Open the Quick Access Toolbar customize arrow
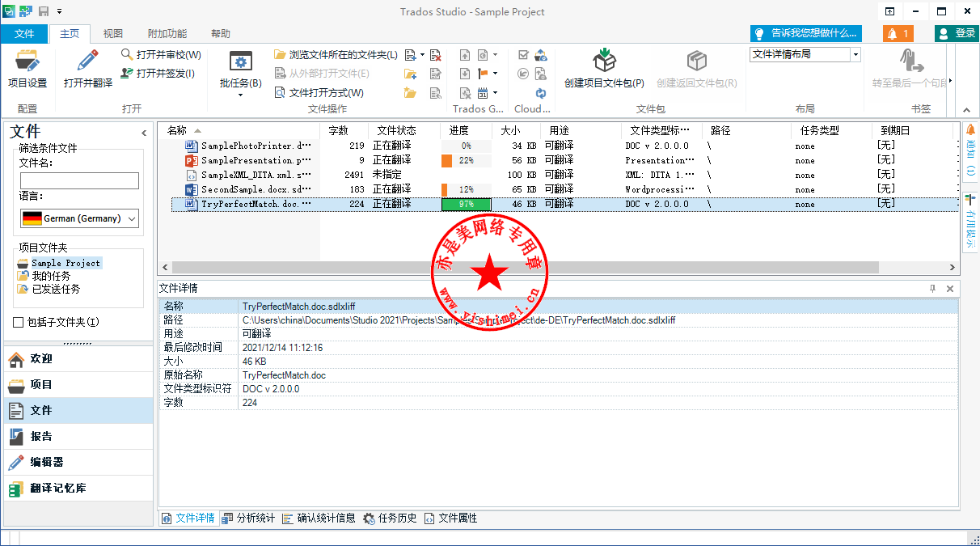The width and height of the screenshot is (980, 546). (x=59, y=11)
